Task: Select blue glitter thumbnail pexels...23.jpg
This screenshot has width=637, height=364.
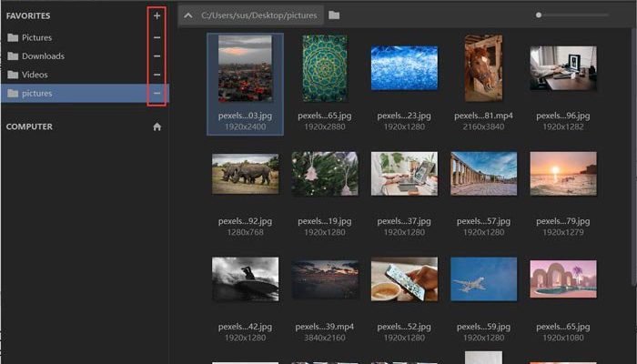Action: pyautogui.click(x=404, y=68)
